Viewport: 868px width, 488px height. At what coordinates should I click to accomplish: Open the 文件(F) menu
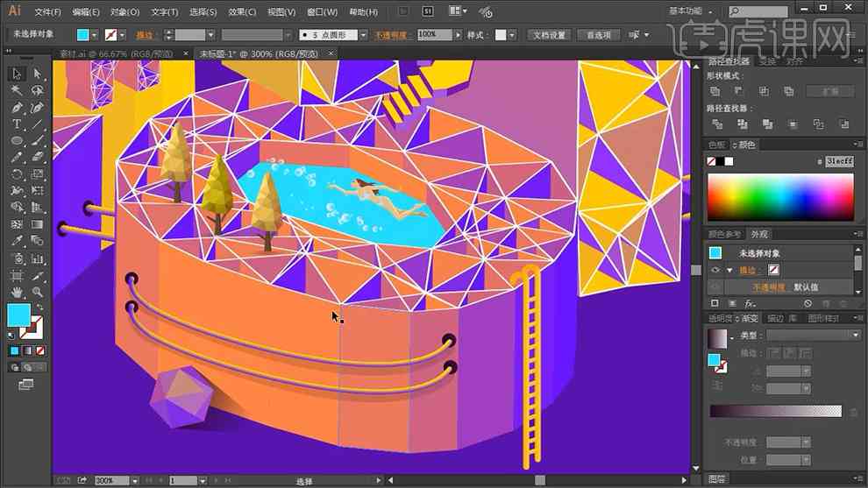point(47,11)
